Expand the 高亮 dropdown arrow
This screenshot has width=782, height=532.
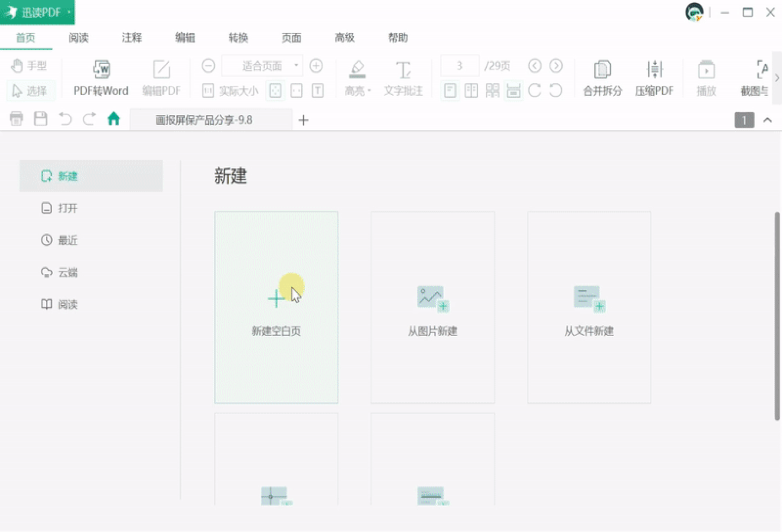click(x=369, y=91)
